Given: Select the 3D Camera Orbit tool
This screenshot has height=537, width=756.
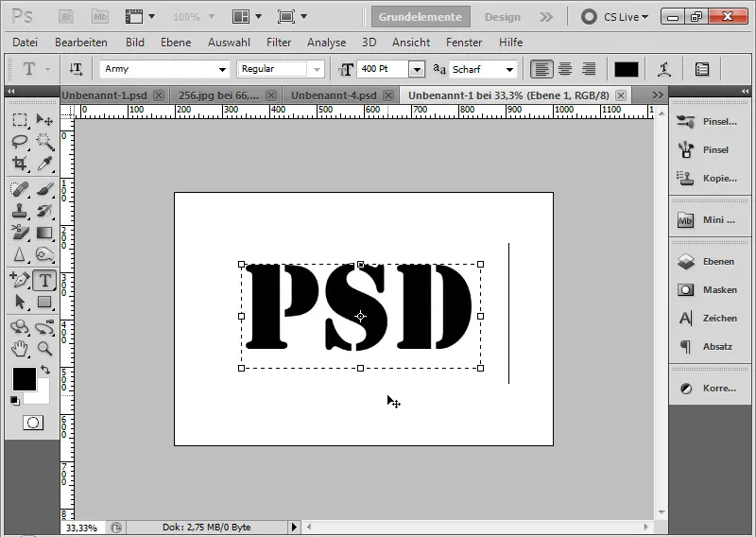Looking at the screenshot, I should pos(44,327).
